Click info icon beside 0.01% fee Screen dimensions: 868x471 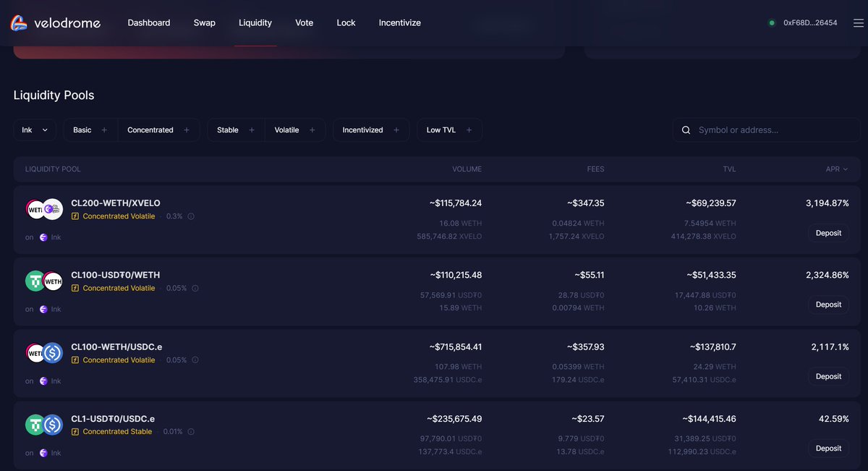[x=191, y=432]
